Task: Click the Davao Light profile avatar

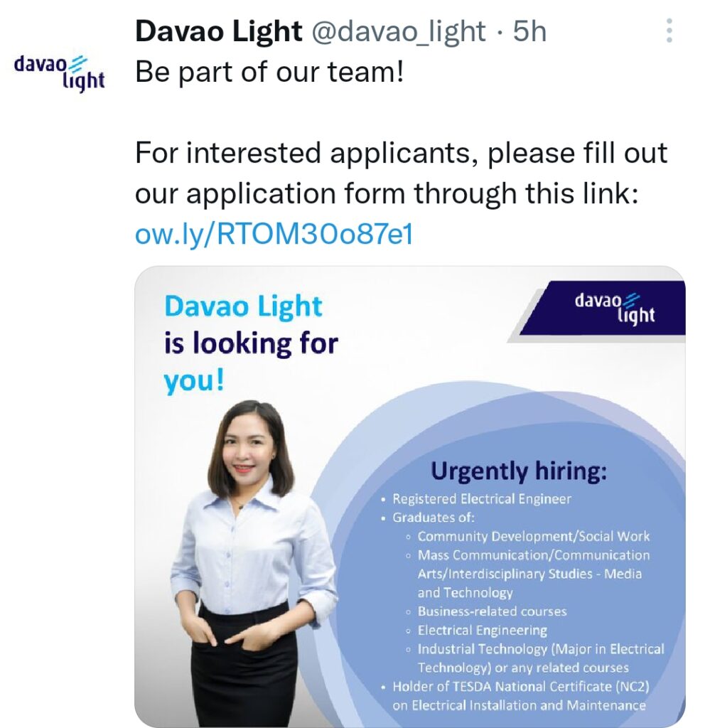Action: pyautogui.click(x=60, y=73)
